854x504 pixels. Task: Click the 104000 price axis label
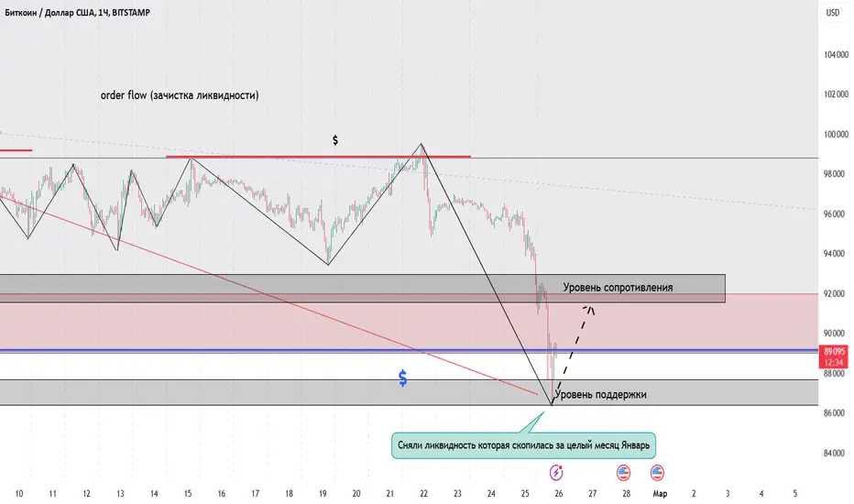[x=836, y=54]
